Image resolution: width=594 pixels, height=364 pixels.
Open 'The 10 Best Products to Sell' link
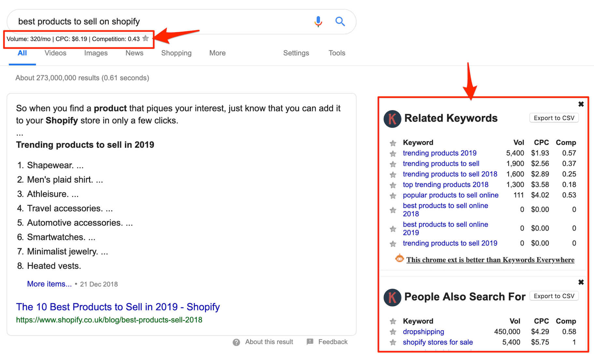118,307
